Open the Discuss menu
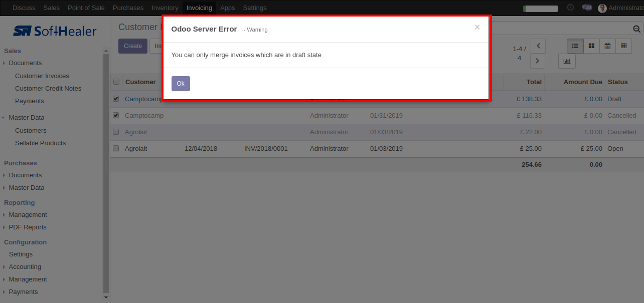644x303 pixels. tap(24, 8)
